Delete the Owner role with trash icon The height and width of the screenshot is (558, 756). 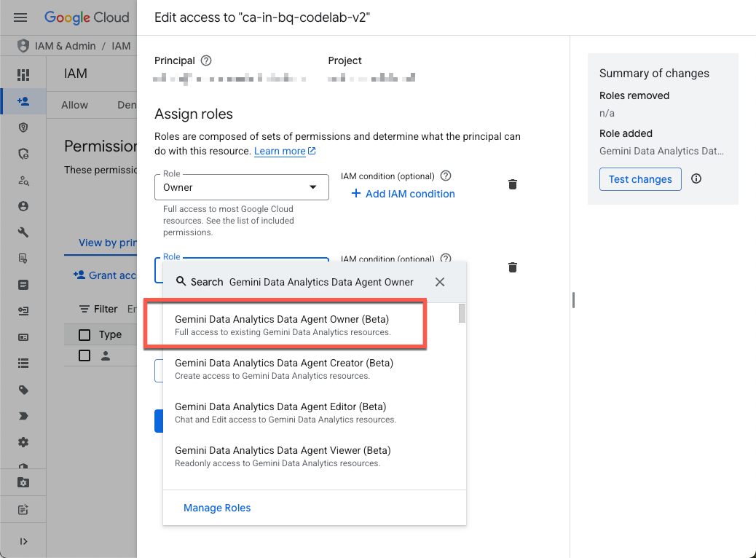pyautogui.click(x=513, y=184)
